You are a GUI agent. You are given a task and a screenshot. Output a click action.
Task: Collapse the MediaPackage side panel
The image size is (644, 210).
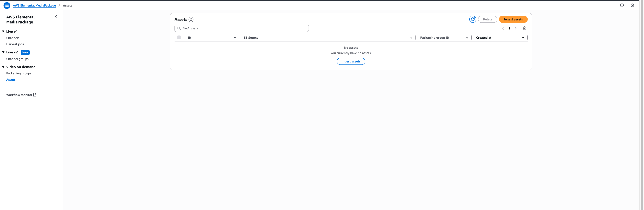click(x=56, y=17)
